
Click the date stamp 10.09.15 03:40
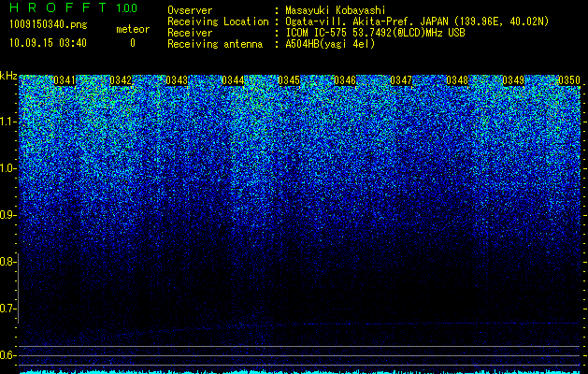click(48, 43)
